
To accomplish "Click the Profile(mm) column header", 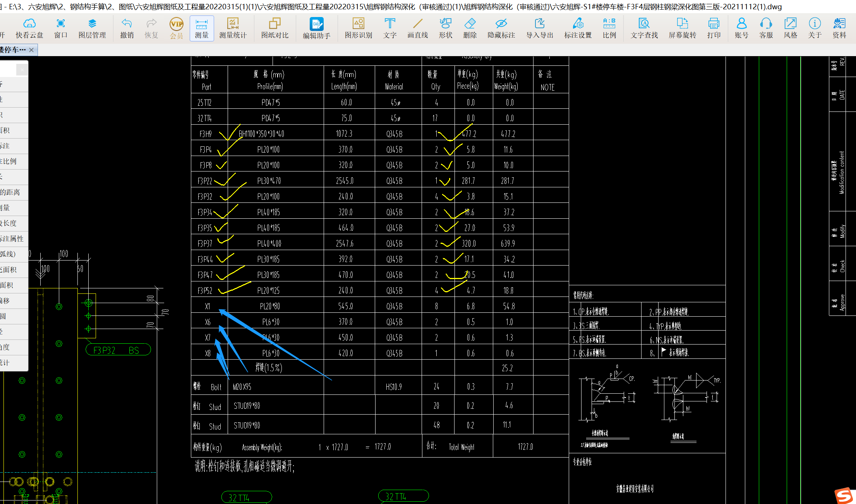I will (270, 86).
